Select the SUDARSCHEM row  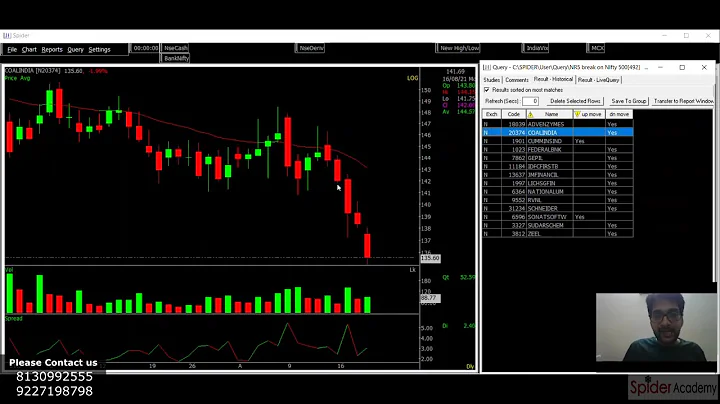click(x=557, y=225)
